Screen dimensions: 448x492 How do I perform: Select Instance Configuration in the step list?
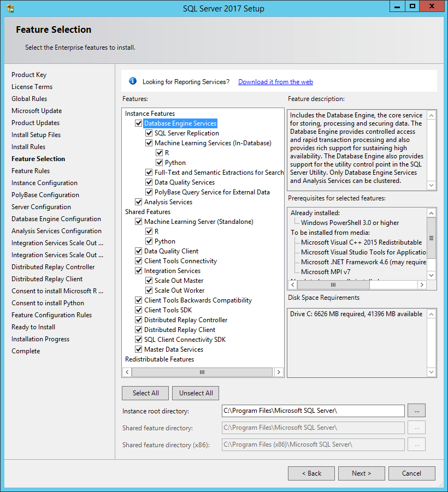point(44,182)
